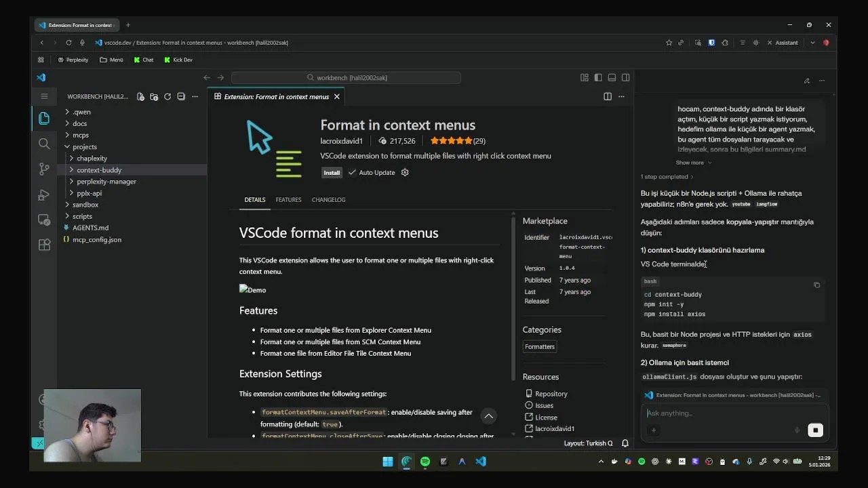Stop the assistant response generation
Viewport: 868px width, 488px height.
pos(815,430)
